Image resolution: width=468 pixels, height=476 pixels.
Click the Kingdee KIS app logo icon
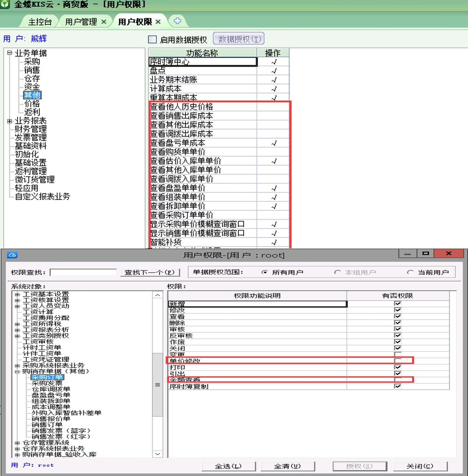[x=4, y=4]
